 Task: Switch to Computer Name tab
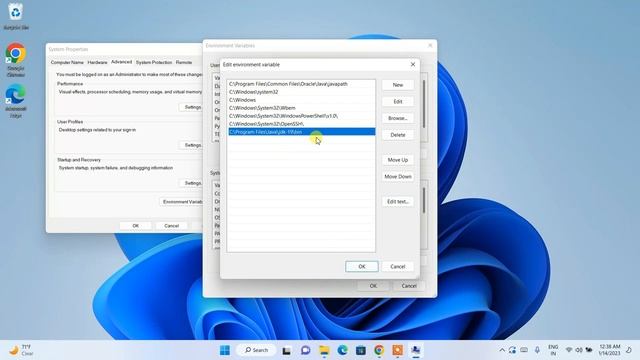point(67,62)
